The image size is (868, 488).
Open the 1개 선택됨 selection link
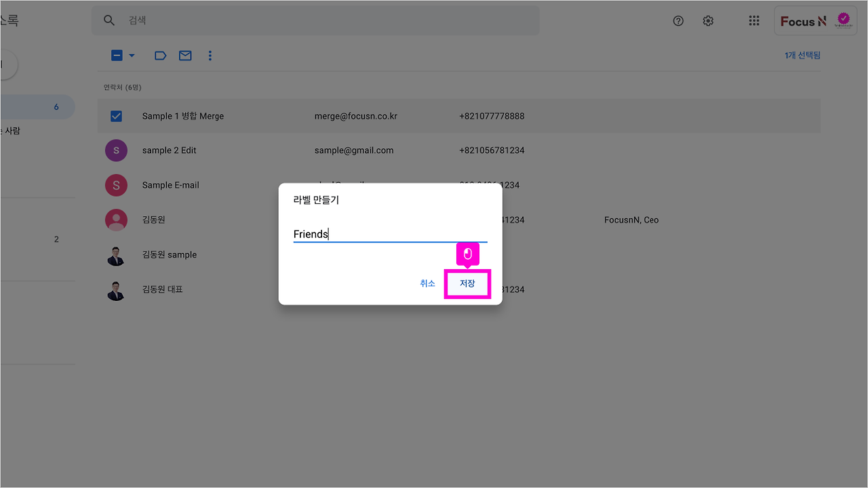(x=802, y=55)
